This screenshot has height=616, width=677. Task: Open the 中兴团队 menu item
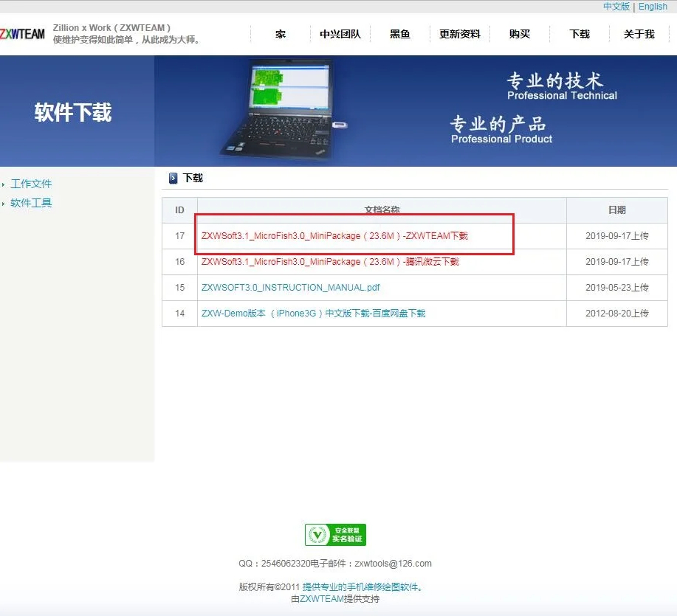[340, 34]
